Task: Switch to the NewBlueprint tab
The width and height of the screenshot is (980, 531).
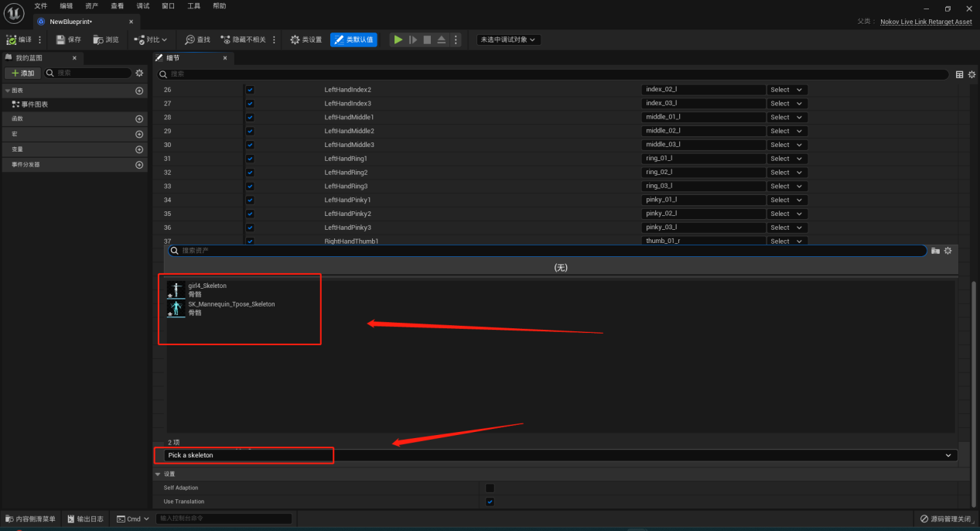Action: click(x=85, y=22)
